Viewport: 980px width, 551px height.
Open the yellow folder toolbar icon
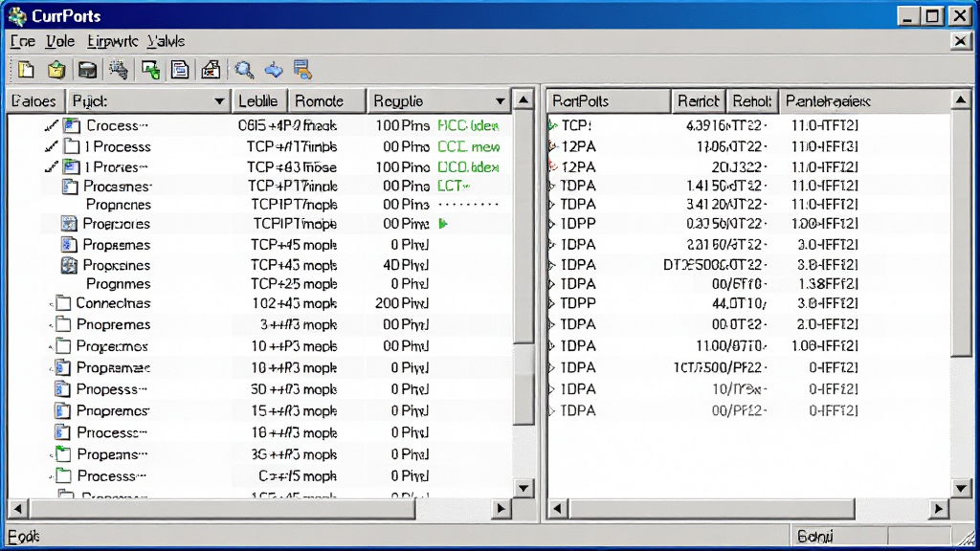click(56, 69)
